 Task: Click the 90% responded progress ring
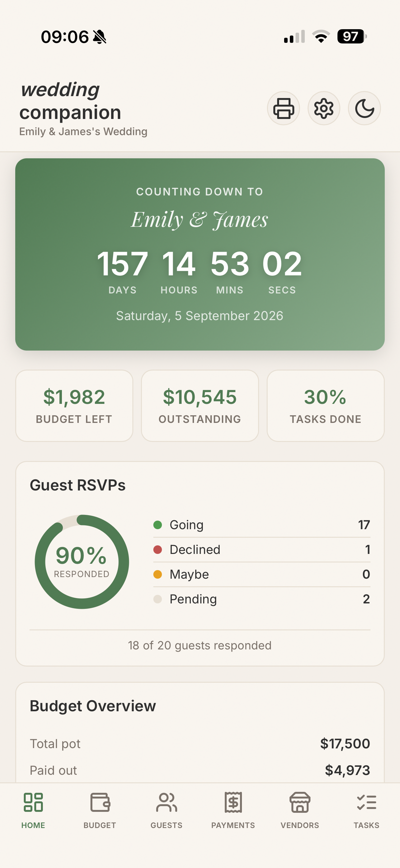[82, 562]
